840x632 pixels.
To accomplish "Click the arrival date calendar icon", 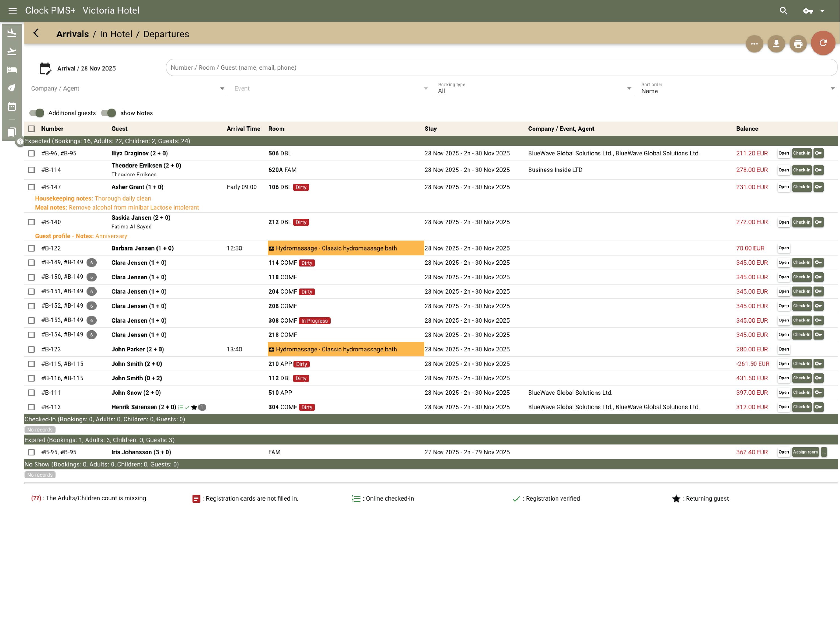I will pyautogui.click(x=45, y=69).
